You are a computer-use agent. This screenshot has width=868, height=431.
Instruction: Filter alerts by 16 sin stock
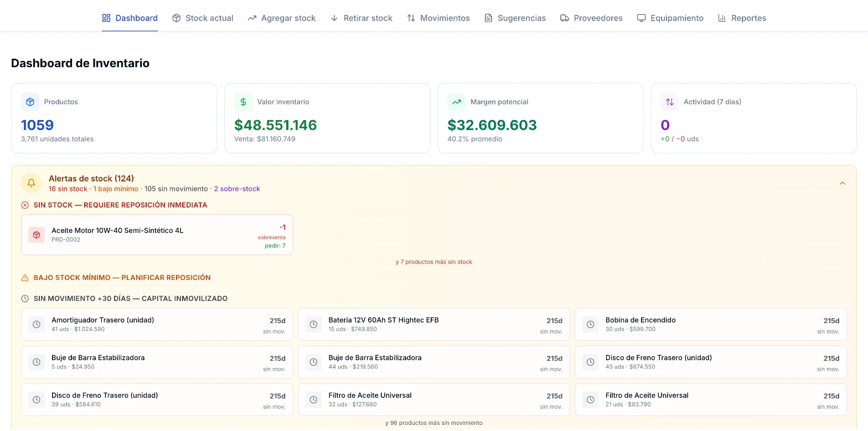tap(68, 189)
